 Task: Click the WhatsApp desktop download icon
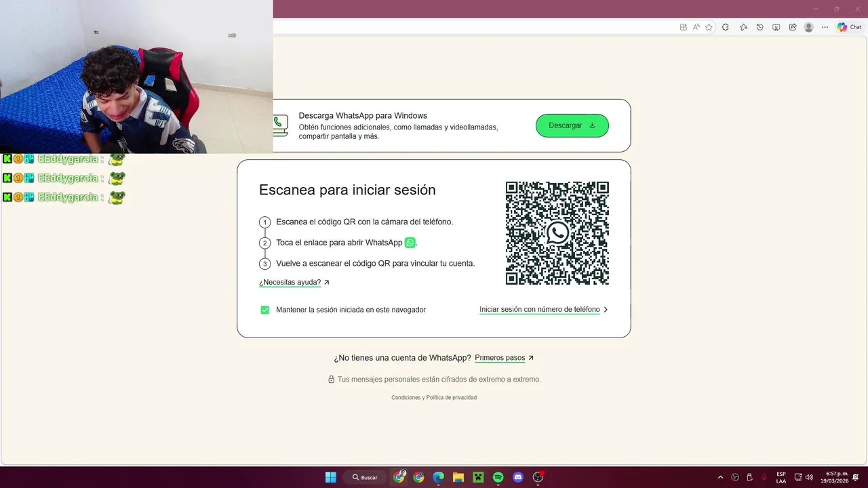[x=280, y=125]
